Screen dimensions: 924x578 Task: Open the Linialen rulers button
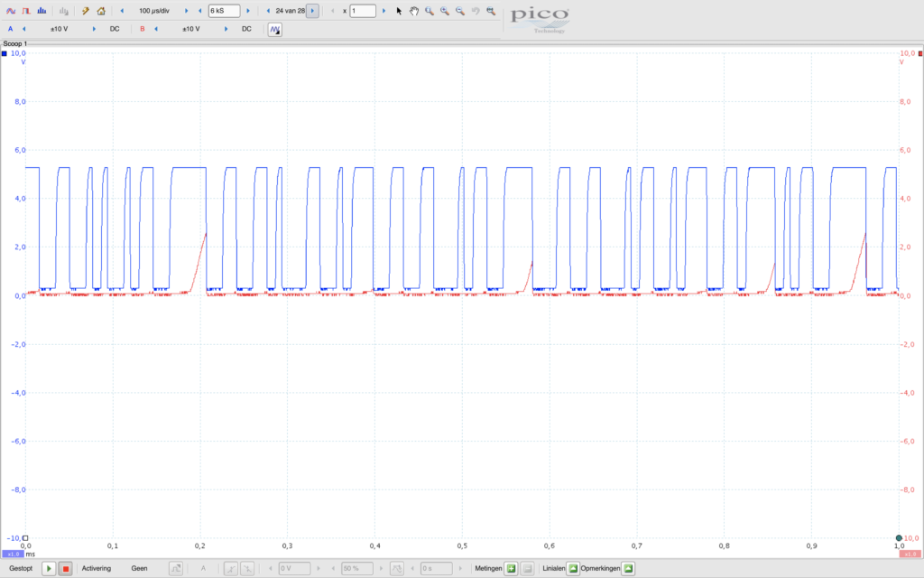coord(573,569)
